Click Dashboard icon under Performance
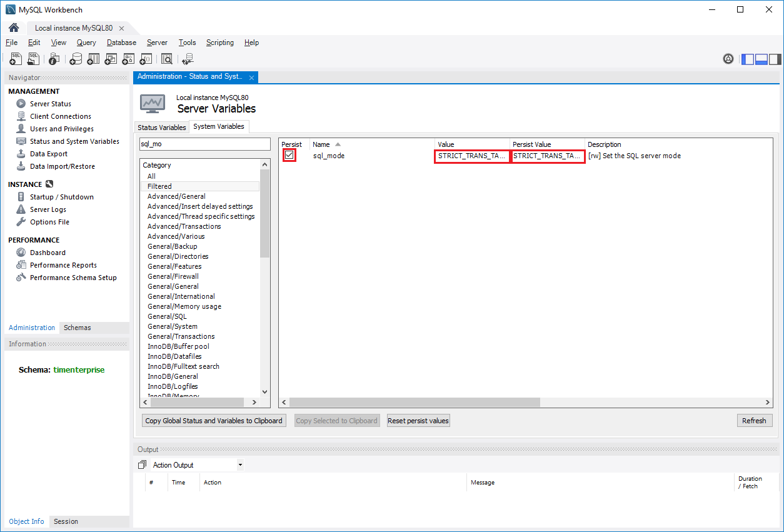Screen dimensions: 784x532 pyautogui.click(x=21, y=253)
